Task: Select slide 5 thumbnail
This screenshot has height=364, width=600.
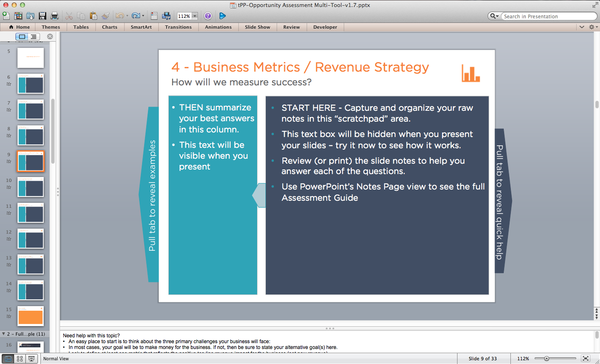Action: pyautogui.click(x=30, y=58)
